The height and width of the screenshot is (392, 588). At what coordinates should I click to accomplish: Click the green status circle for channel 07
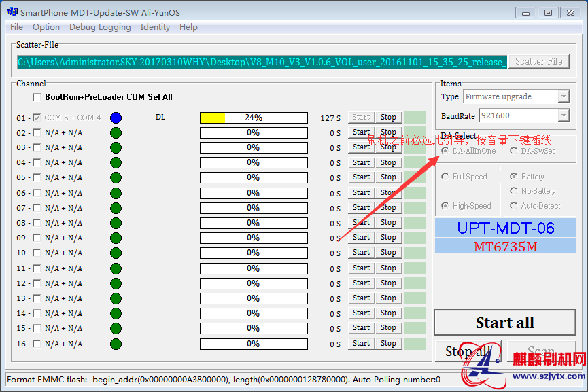click(116, 208)
